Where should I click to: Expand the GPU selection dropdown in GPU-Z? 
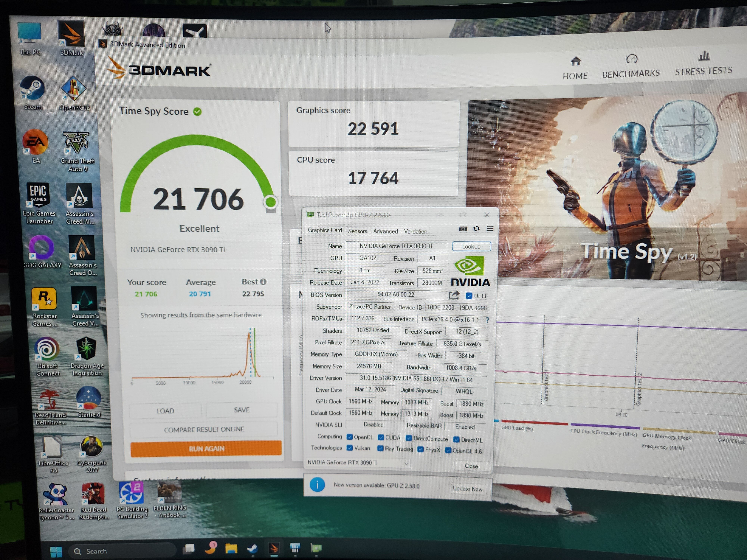[406, 463]
